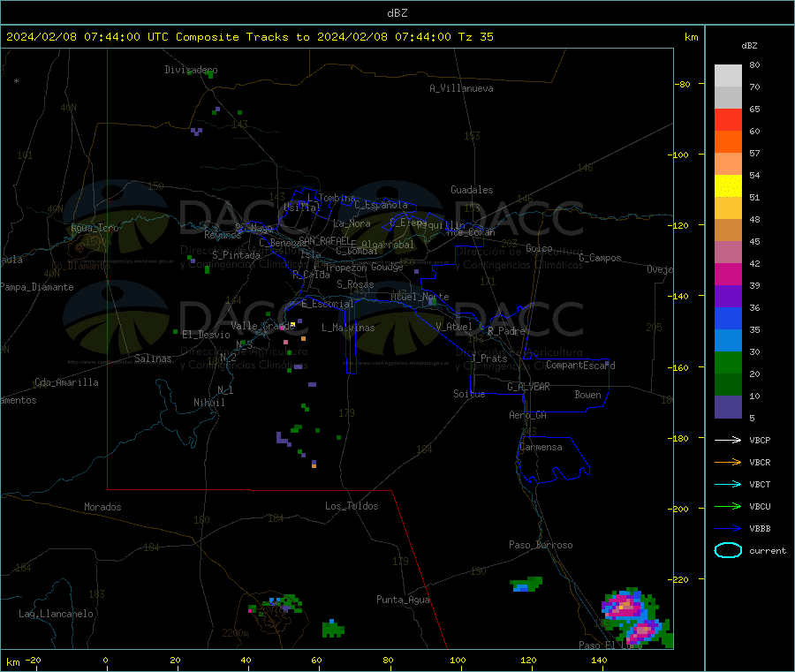Click the Bowen map label
The image size is (795, 672).
tap(588, 395)
